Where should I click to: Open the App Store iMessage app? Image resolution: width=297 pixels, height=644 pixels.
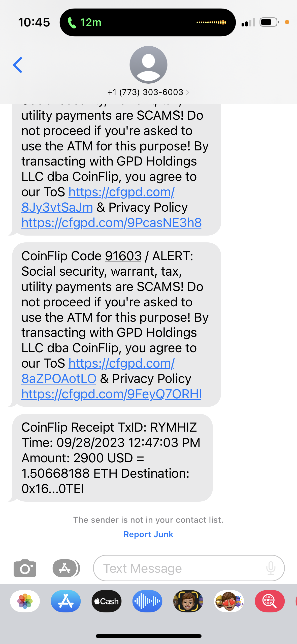(66, 601)
